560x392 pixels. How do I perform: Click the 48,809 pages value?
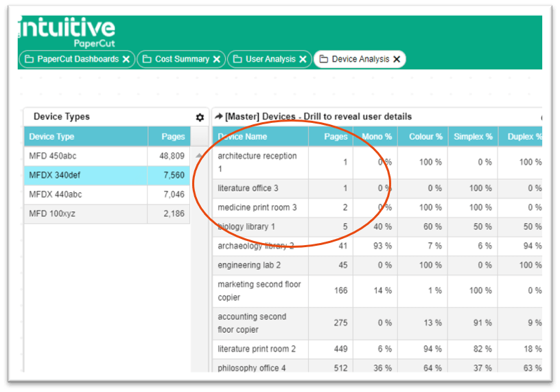click(172, 156)
